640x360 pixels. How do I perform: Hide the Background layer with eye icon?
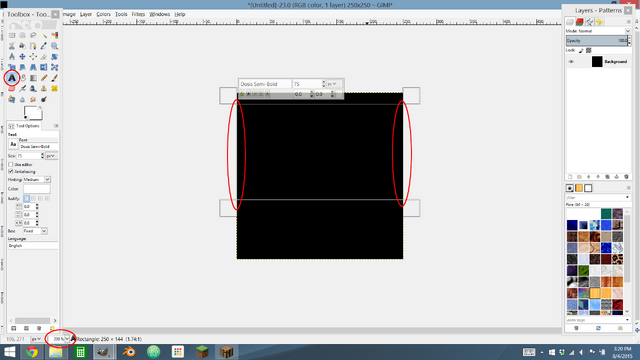tap(571, 62)
